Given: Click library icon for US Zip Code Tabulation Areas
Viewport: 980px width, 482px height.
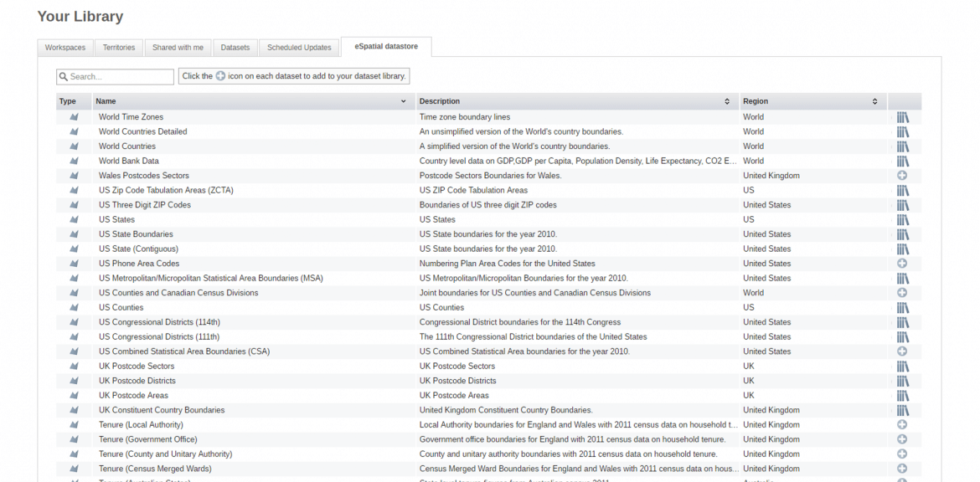Looking at the screenshot, I should pyautogui.click(x=902, y=191).
